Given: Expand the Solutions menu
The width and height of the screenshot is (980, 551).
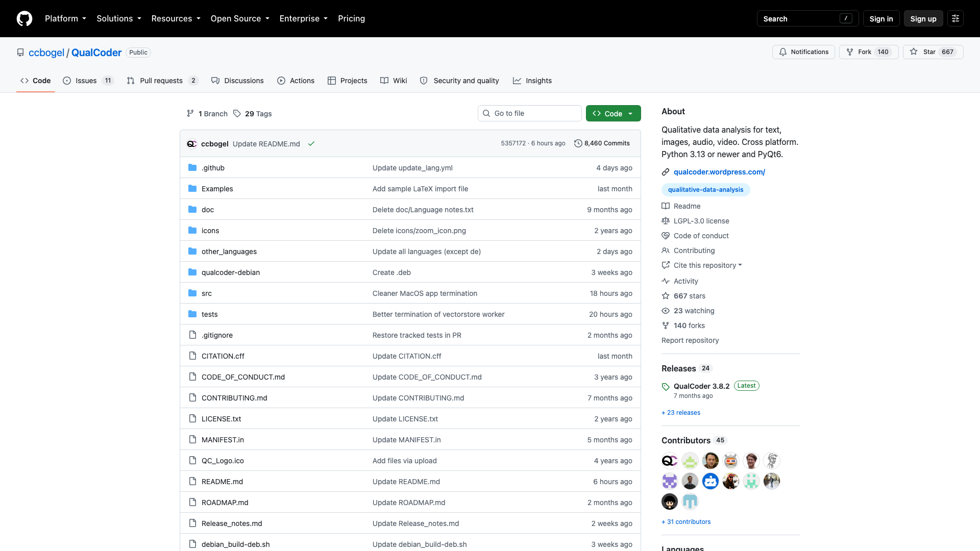Looking at the screenshot, I should coord(119,18).
